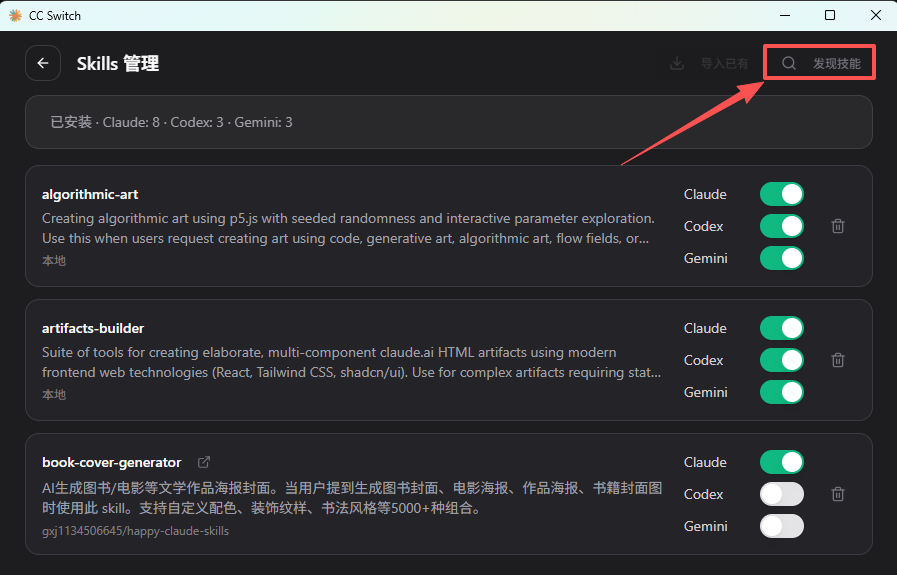Enable Codex for book-cover-generator
897x575 pixels.
coord(781,494)
